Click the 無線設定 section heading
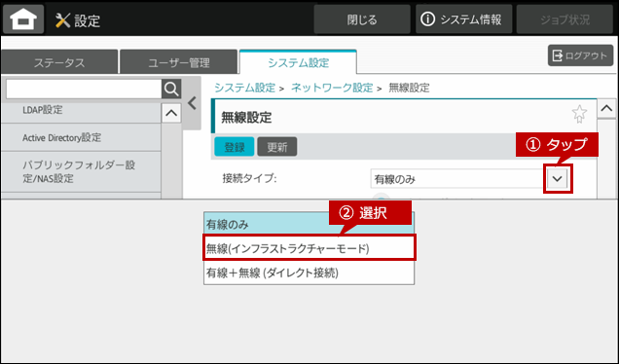Image resolution: width=619 pixels, height=364 pixels. (x=247, y=117)
